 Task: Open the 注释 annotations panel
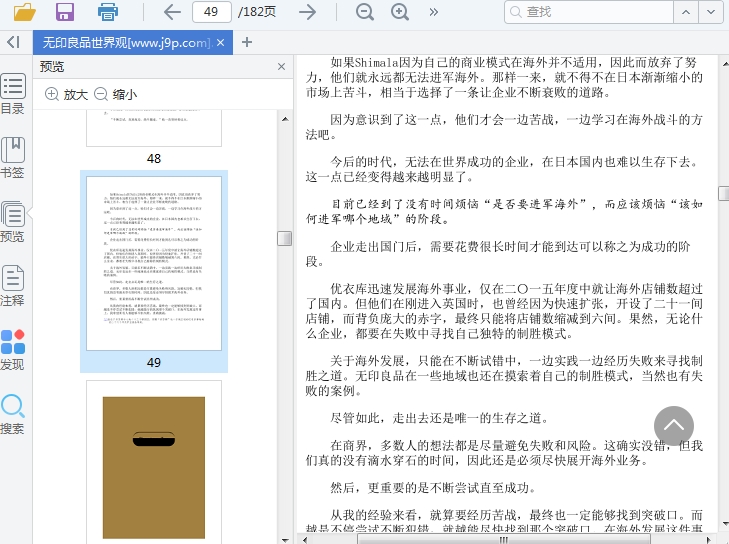(13, 285)
